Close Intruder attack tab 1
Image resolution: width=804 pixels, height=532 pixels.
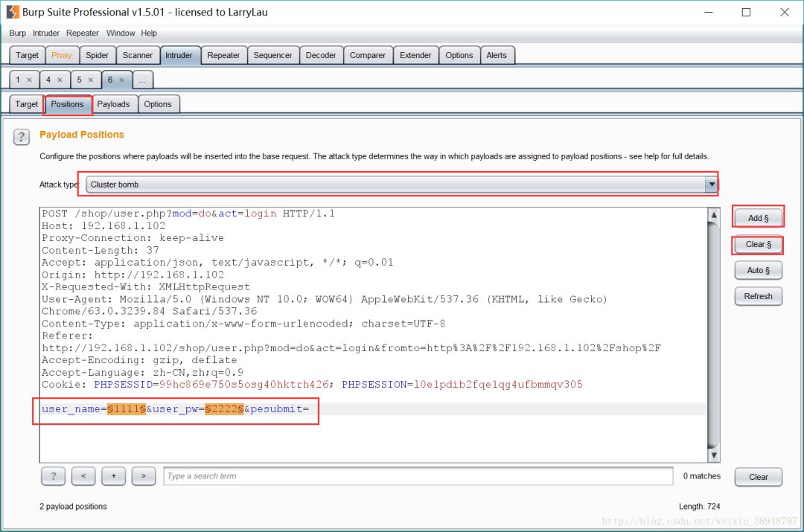coord(29,80)
